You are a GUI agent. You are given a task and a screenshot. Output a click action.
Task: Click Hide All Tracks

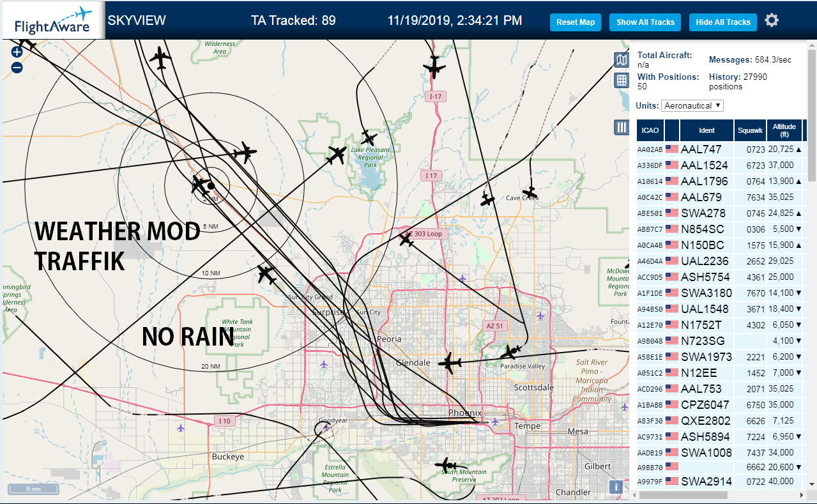(723, 22)
